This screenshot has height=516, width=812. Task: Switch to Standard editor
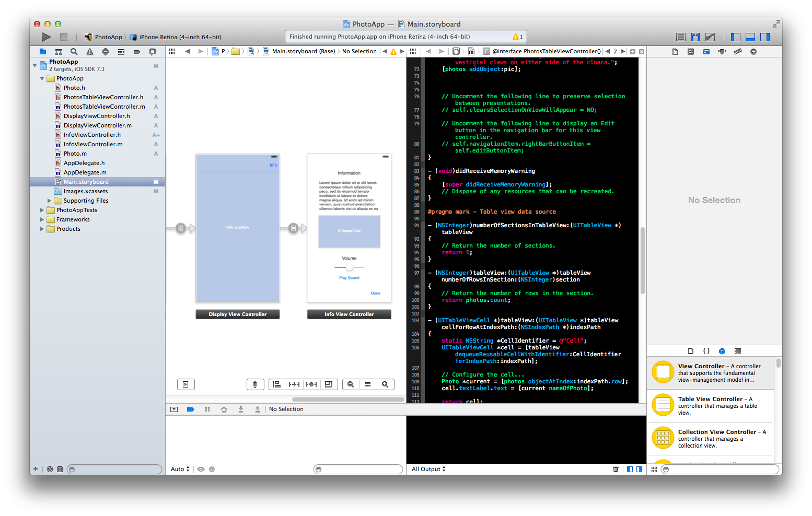point(681,37)
